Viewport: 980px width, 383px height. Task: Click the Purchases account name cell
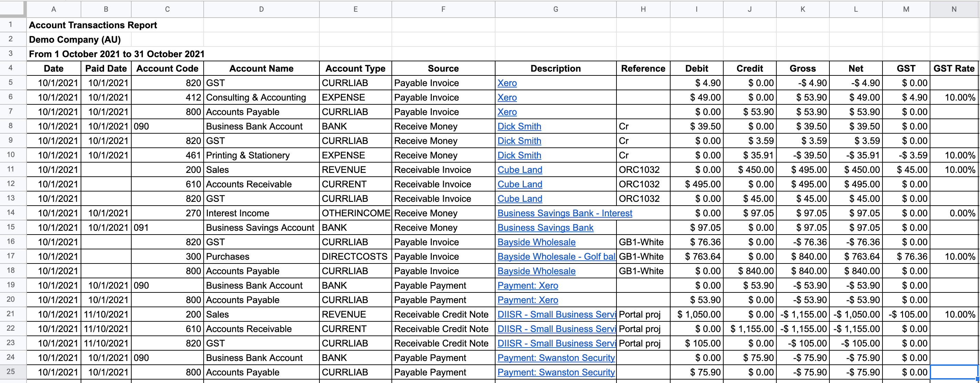point(261,256)
